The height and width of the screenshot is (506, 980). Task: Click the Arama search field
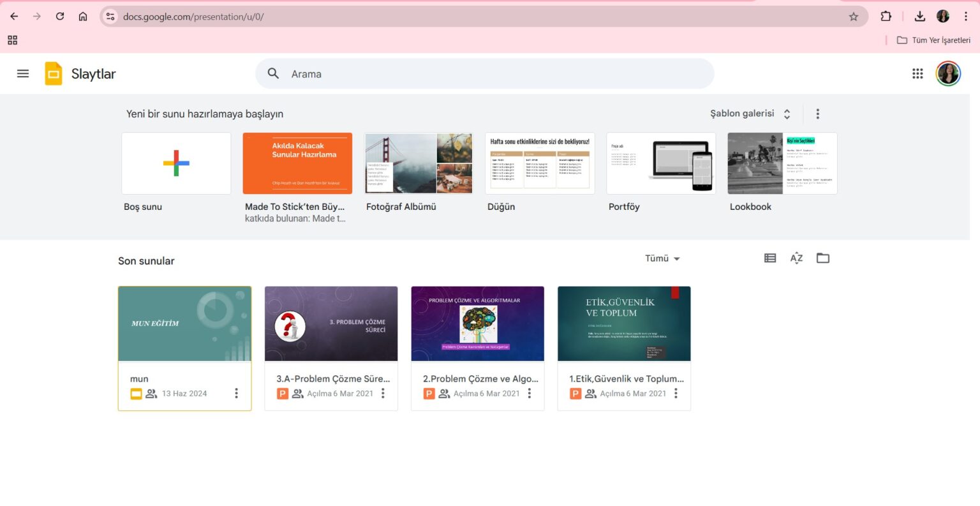tap(485, 74)
